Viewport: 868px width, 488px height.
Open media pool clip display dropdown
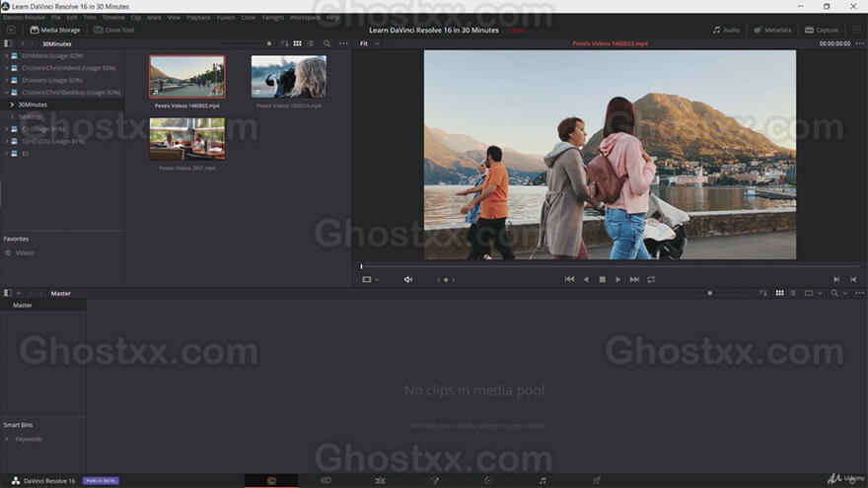click(813, 293)
